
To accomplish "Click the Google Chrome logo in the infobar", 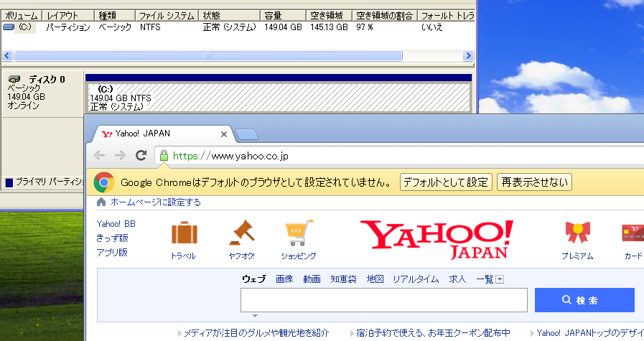I will pyautogui.click(x=104, y=182).
